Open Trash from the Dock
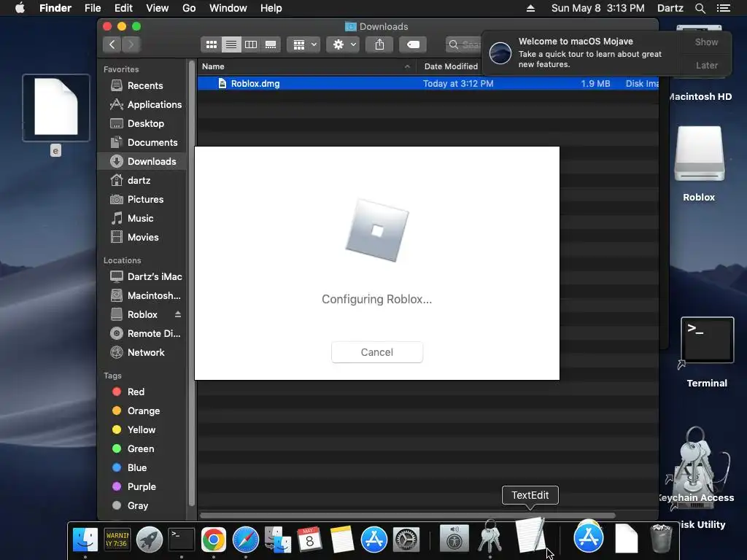Screen dimensions: 747x560 [x=661, y=539]
